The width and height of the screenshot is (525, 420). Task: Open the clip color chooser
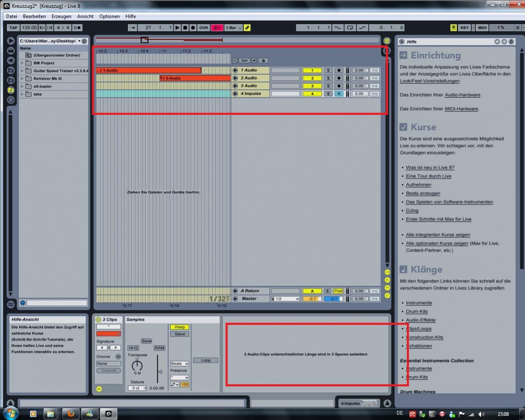click(x=108, y=334)
